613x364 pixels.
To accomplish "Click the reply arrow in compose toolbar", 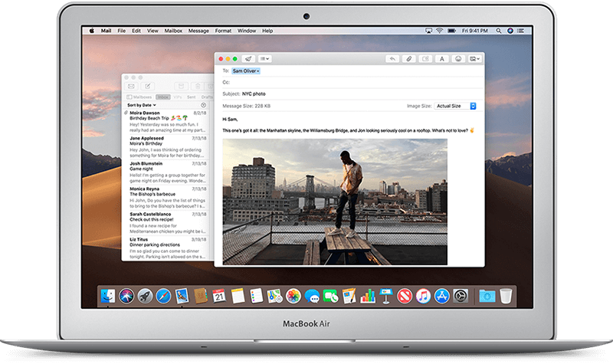I will coord(392,58).
